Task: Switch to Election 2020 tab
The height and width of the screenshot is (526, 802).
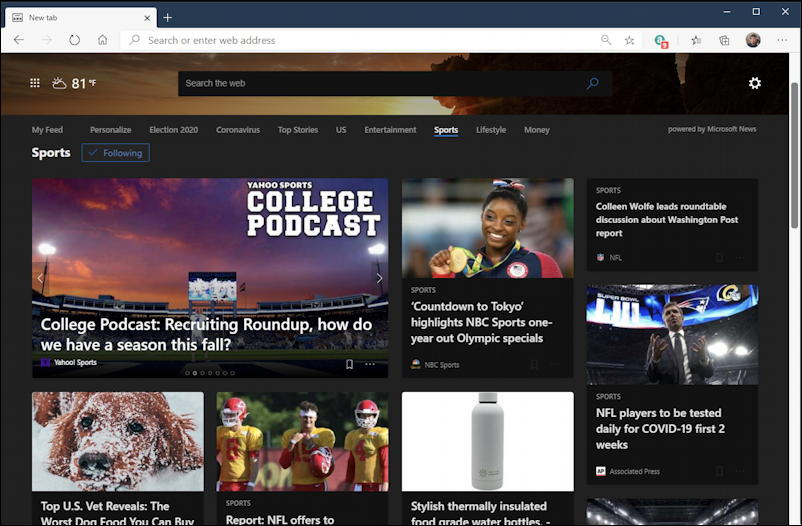Action: pos(173,130)
